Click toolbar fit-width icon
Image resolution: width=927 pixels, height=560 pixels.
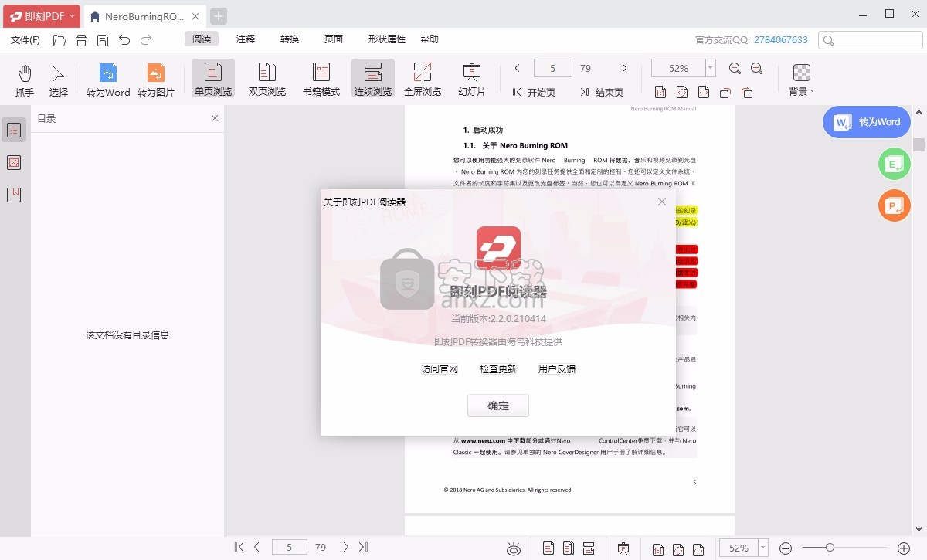coord(704,92)
